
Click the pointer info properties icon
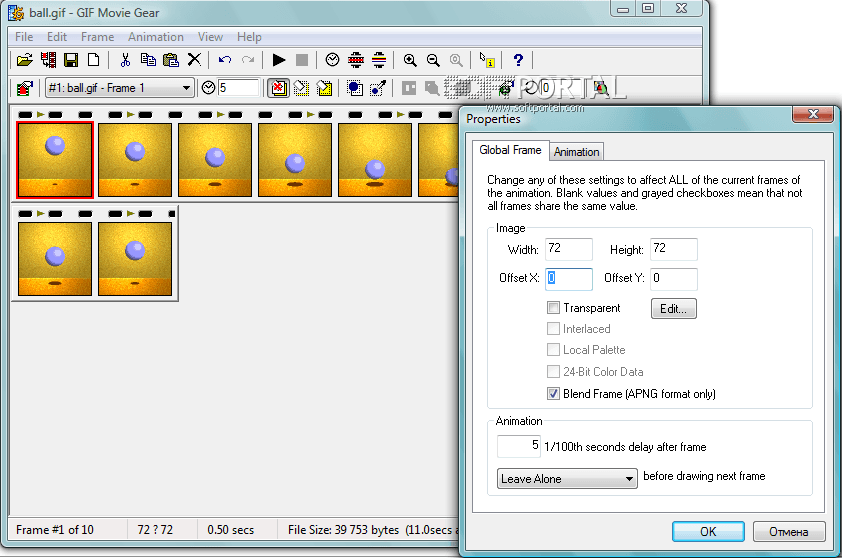(x=487, y=60)
